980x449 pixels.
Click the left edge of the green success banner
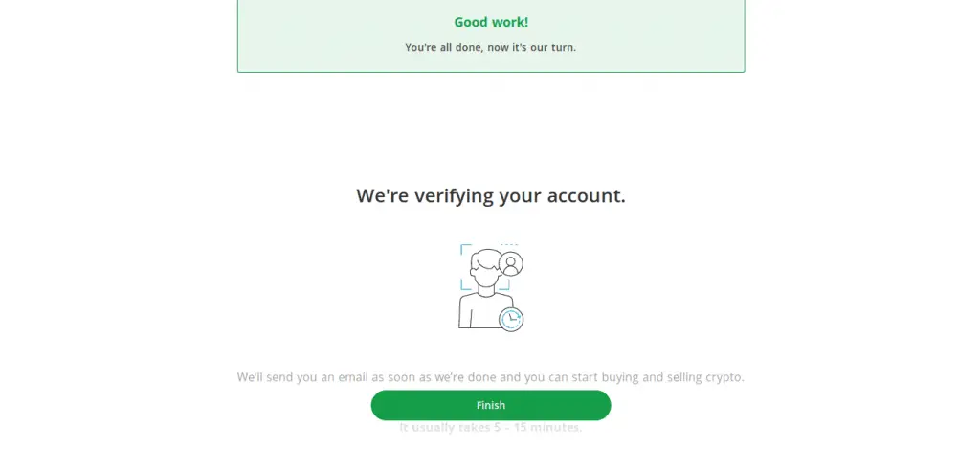point(238,35)
